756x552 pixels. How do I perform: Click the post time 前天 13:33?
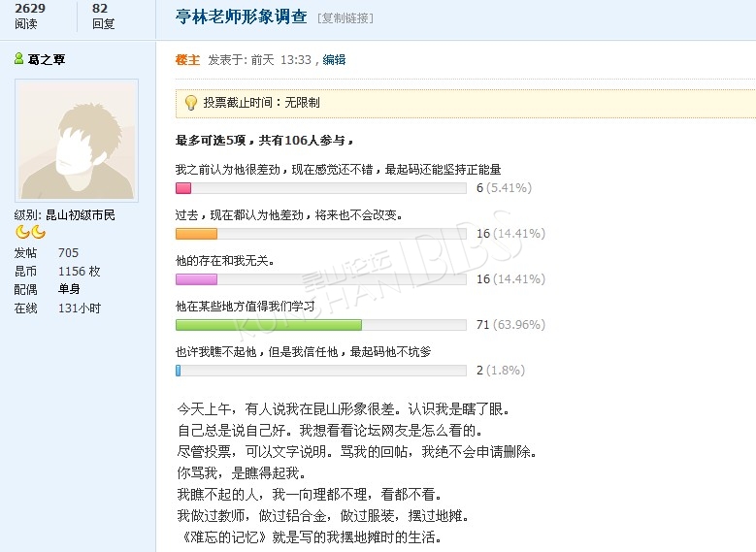(x=281, y=60)
